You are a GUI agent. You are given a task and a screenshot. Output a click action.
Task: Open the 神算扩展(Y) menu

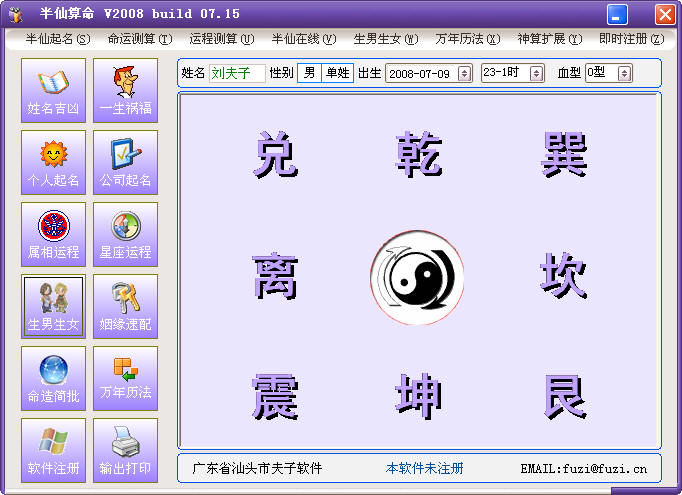click(x=550, y=39)
